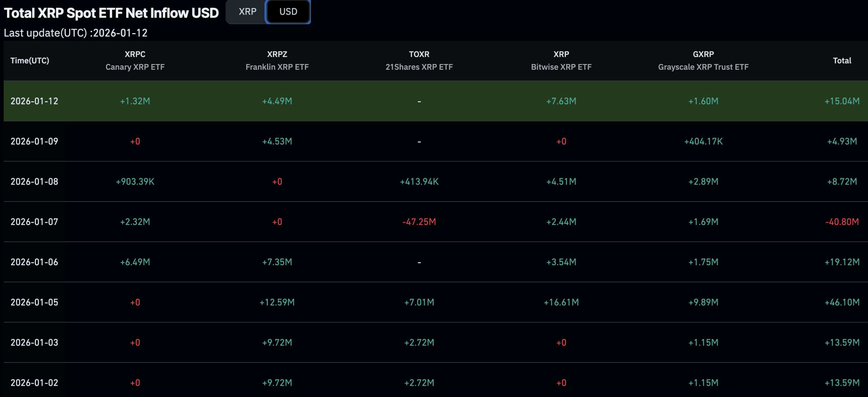Click the +404.17K Grayscale inflow value
The width and height of the screenshot is (868, 397).
click(704, 141)
